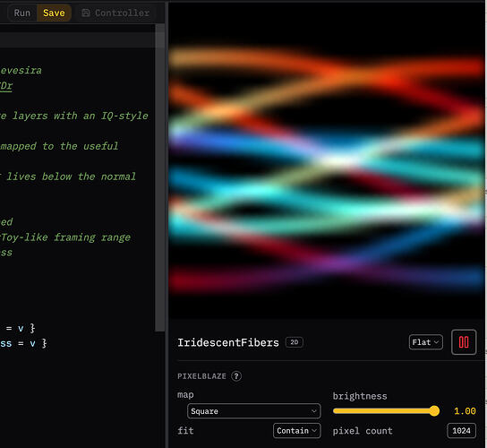
Task: Open the Flat view mode dropdown
Action: pos(425,342)
